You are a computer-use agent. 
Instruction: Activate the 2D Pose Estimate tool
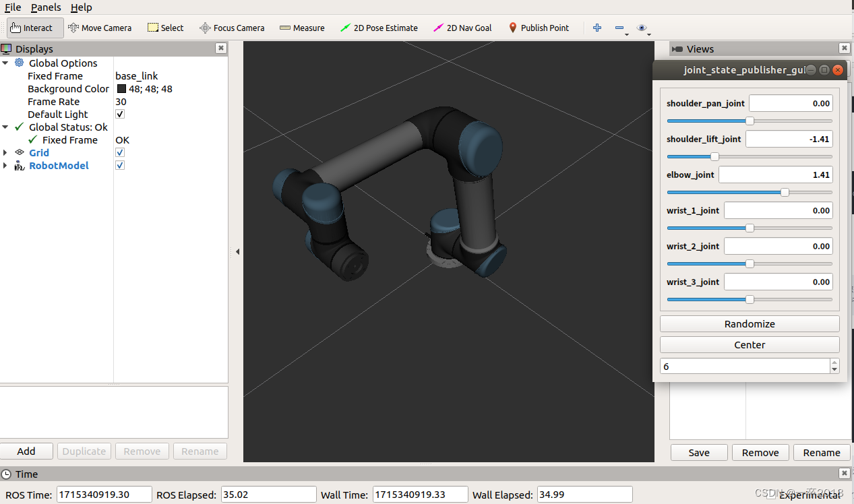click(379, 28)
